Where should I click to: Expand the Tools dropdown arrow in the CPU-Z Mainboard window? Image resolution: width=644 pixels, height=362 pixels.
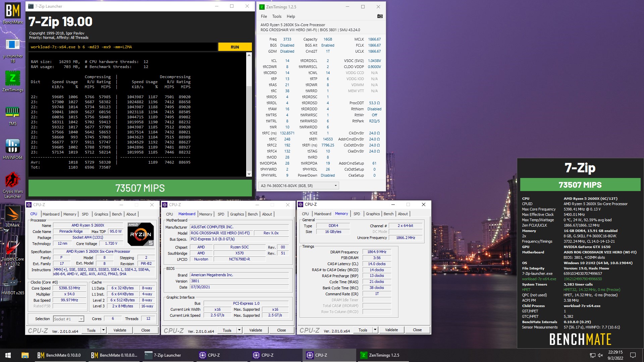pos(239,330)
